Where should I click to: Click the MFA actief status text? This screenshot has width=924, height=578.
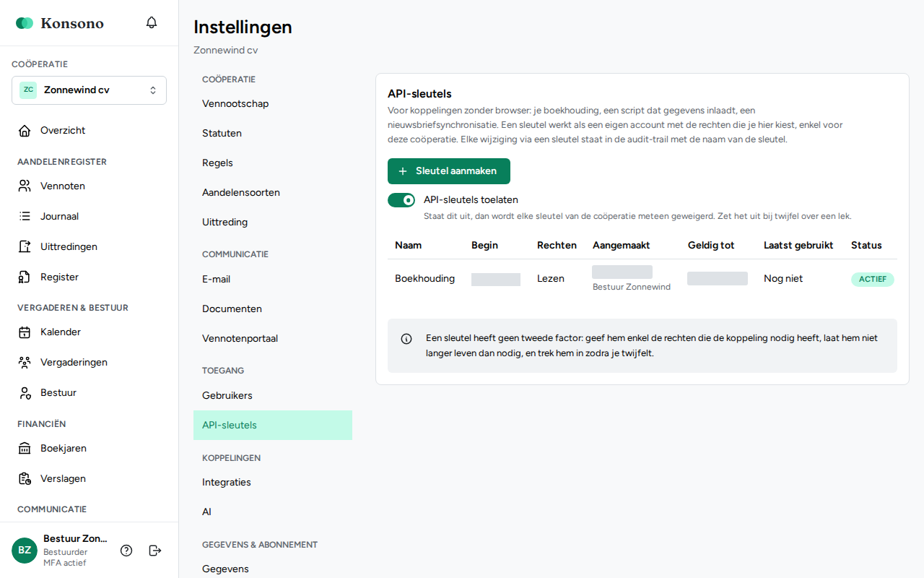pos(65,563)
